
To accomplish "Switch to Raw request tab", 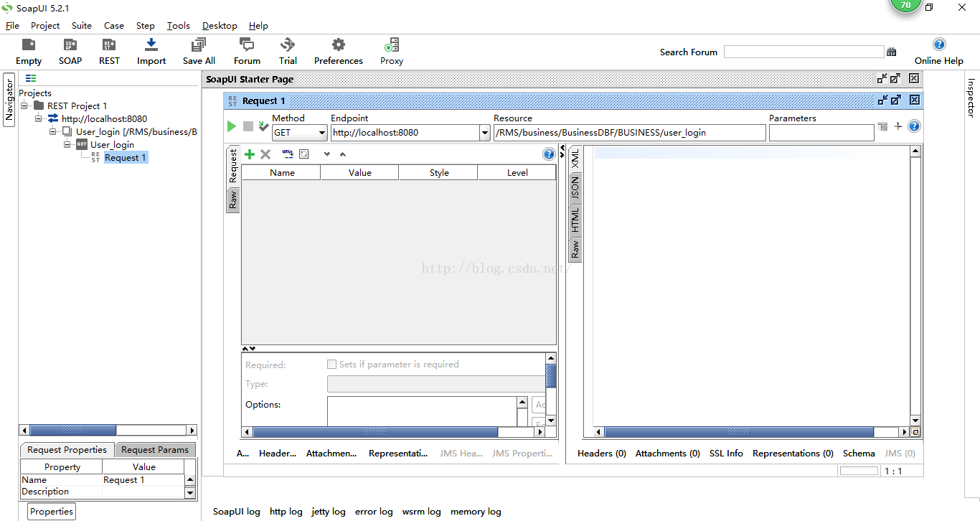I will [x=232, y=200].
